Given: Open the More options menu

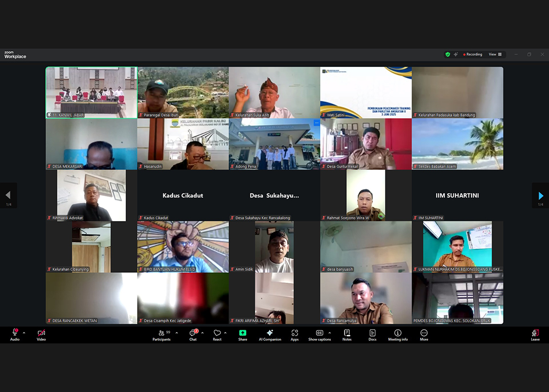Looking at the screenshot, I should (424, 335).
